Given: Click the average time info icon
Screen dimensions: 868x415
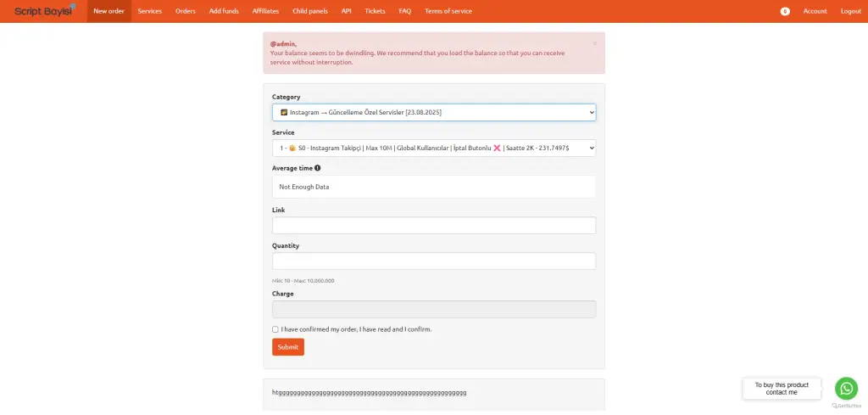Looking at the screenshot, I should tap(318, 168).
